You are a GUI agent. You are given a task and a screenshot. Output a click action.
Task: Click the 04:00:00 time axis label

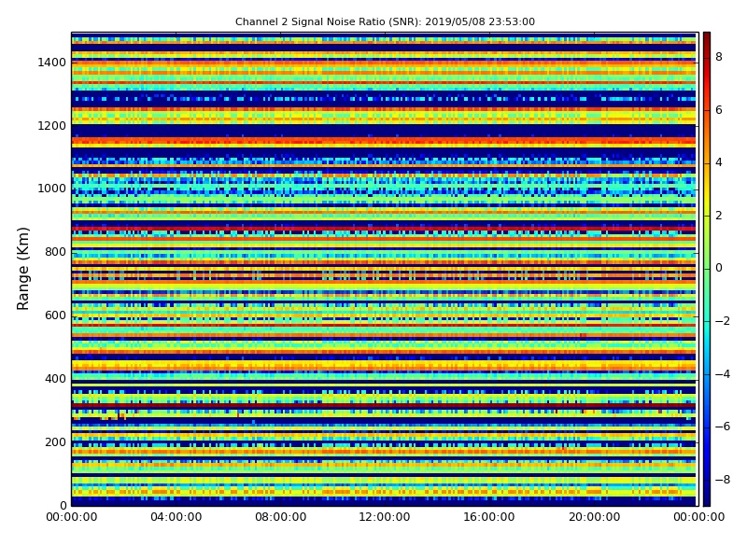click(176, 517)
